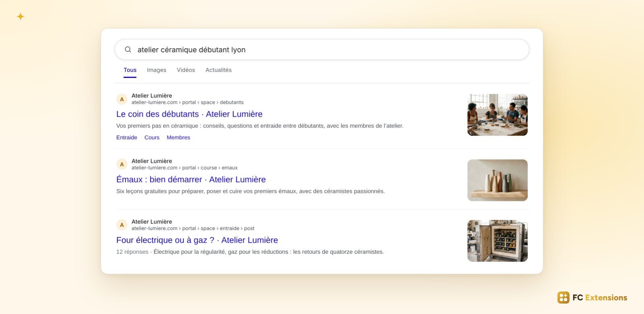Go to the Actualités tab
The width and height of the screenshot is (644, 314).
(219, 70)
